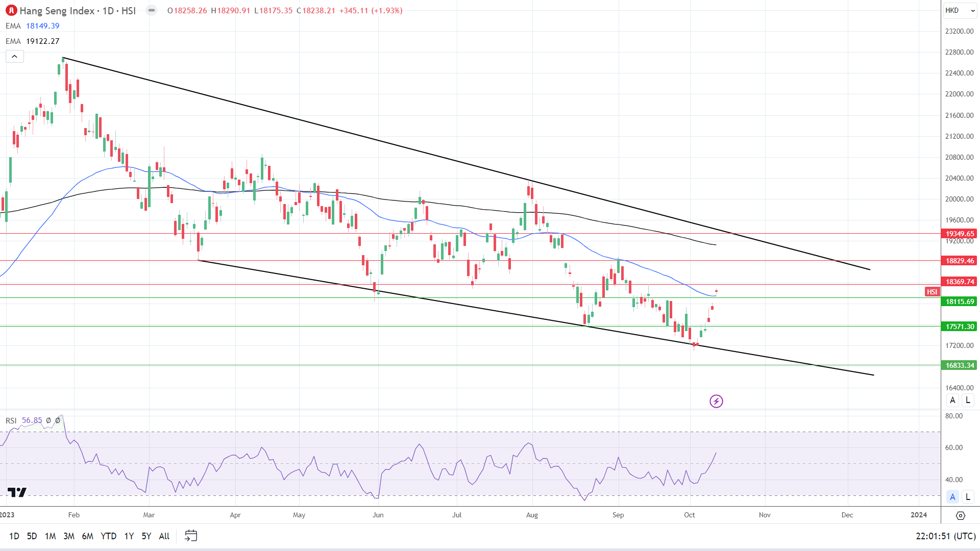Click the Hang Seng Index title text

coord(57,11)
